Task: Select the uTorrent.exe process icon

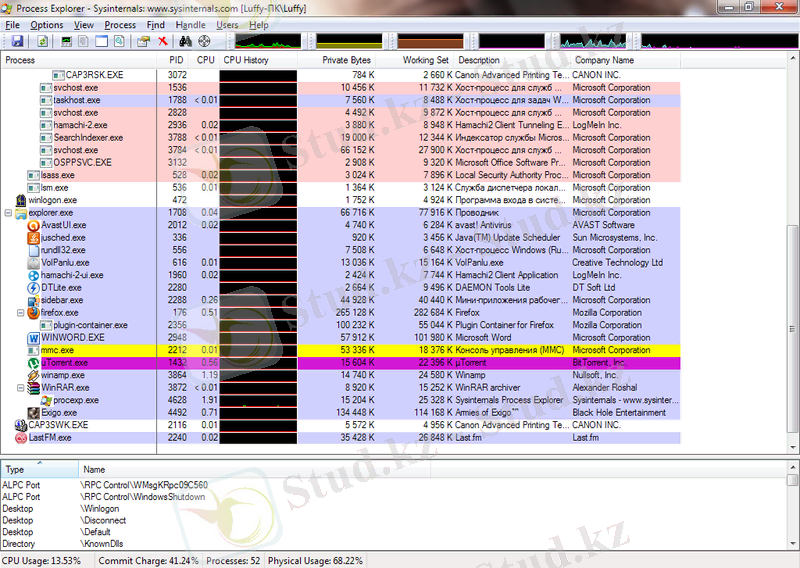Action: coord(33,362)
